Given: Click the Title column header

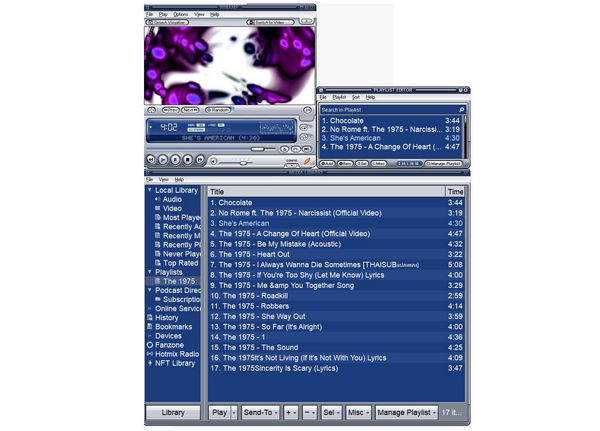Looking at the screenshot, I should pyautogui.click(x=327, y=192).
